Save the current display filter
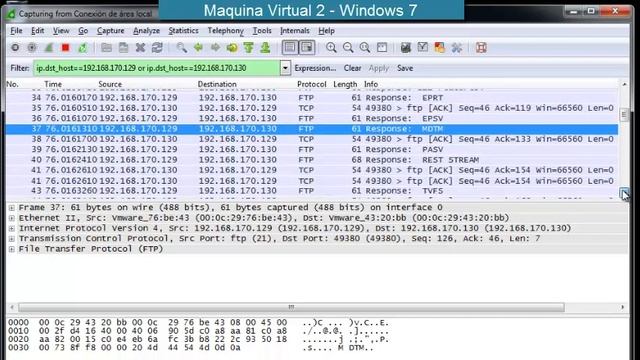 pyautogui.click(x=405, y=68)
